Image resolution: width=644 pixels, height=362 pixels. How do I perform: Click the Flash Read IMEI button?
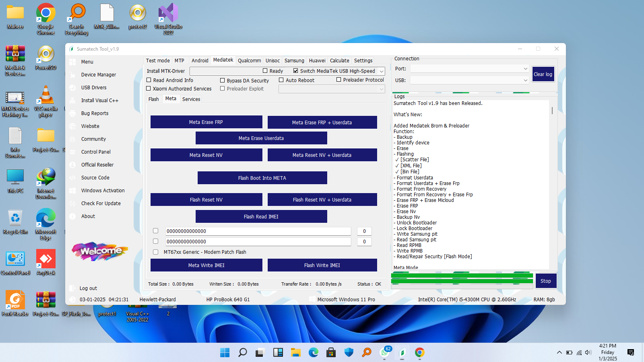point(261,216)
